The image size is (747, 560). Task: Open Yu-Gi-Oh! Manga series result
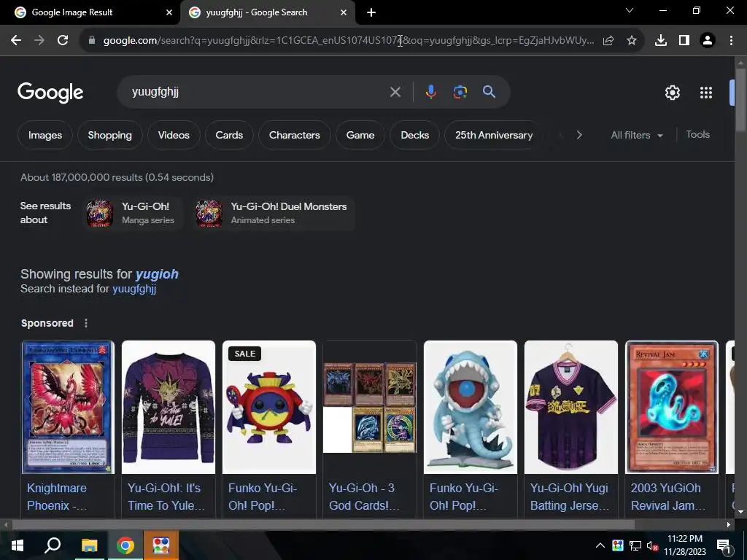(132, 213)
